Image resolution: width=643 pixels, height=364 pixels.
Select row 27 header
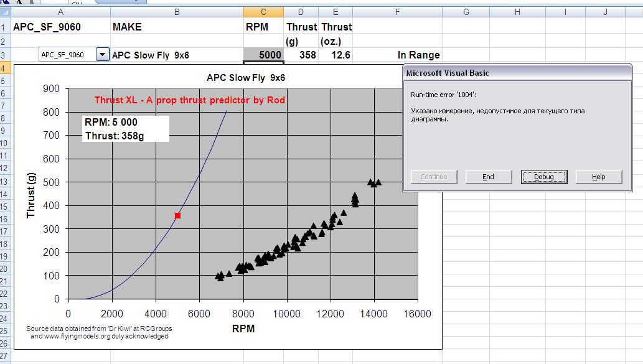click(5, 355)
